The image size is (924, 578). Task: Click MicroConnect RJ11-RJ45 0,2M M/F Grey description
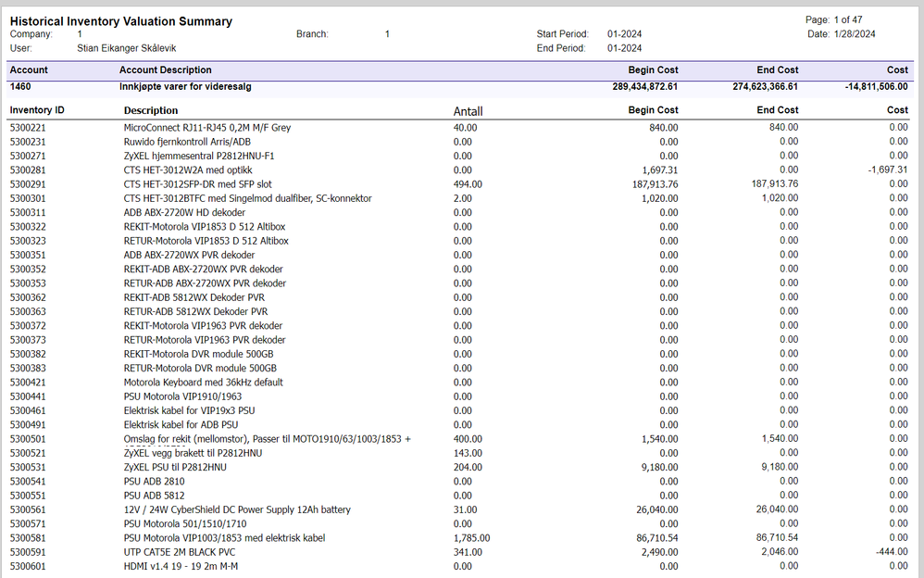point(206,128)
